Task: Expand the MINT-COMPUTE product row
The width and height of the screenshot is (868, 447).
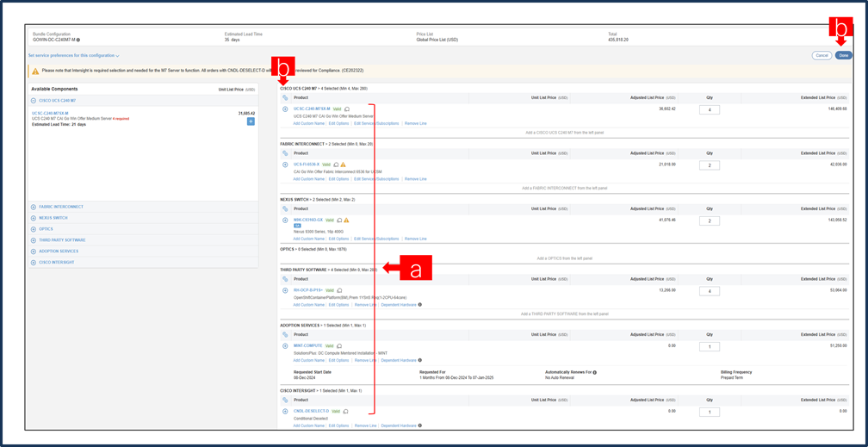Action: 285,345
